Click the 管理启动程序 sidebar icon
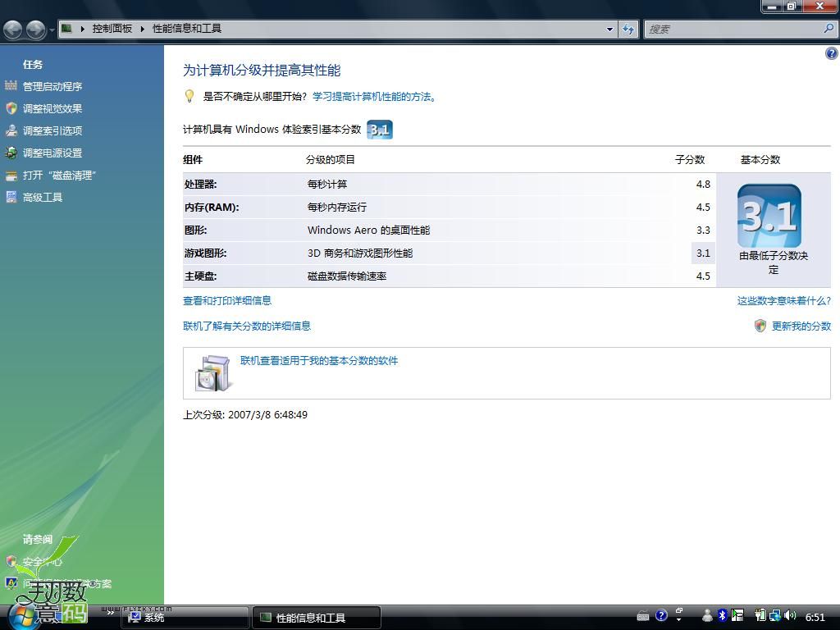The image size is (840, 630). [x=11, y=85]
